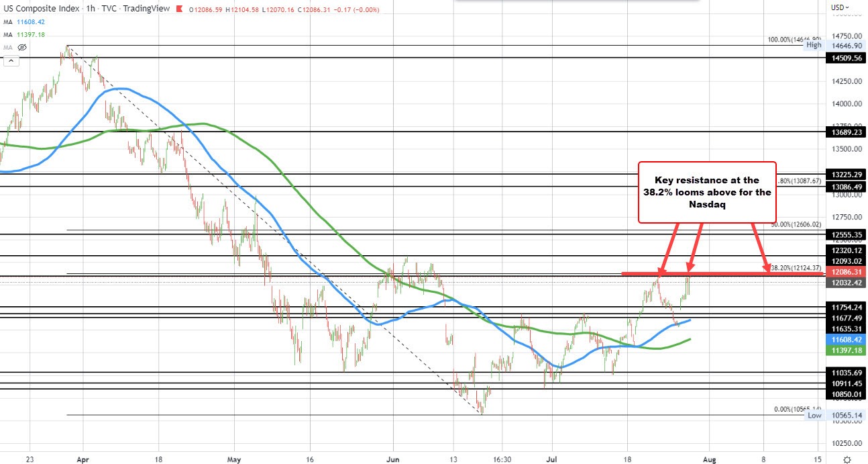Click the 12555.35 price level label
Image resolution: width=868 pixels, height=464 pixels.
coord(846,234)
